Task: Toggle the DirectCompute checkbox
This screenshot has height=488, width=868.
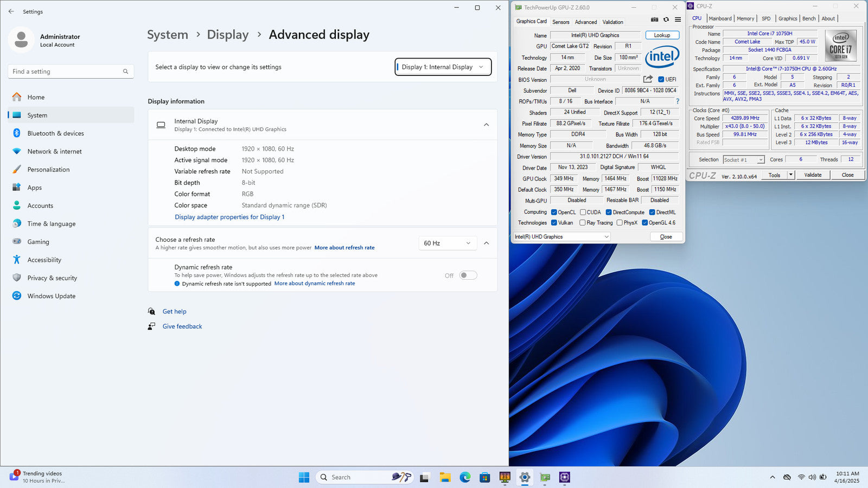Action: coord(609,213)
